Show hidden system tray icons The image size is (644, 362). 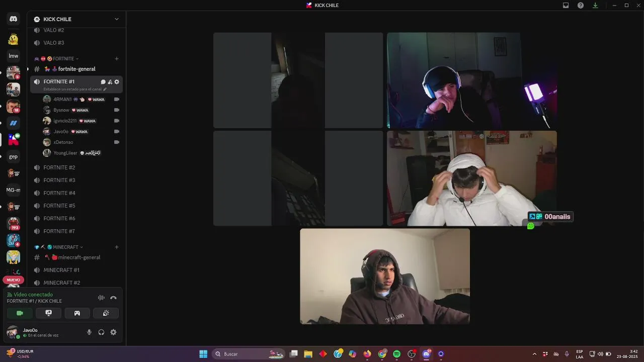534,354
